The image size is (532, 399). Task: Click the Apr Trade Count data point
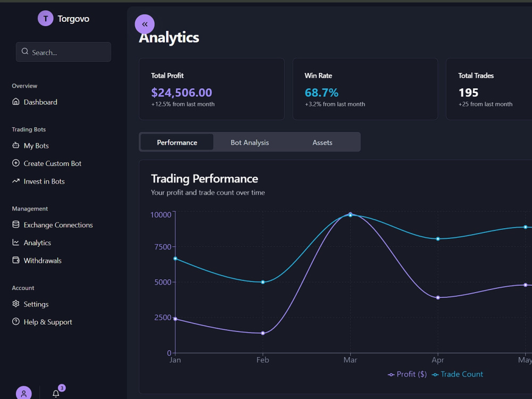tap(438, 239)
